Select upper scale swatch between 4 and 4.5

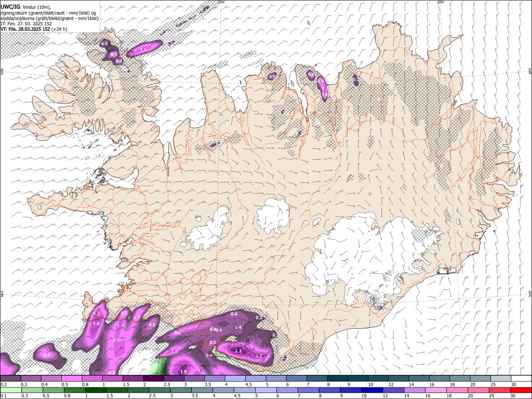click(235, 378)
